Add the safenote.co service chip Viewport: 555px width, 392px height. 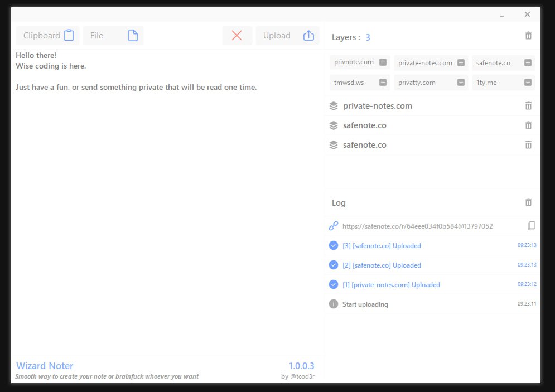(527, 62)
